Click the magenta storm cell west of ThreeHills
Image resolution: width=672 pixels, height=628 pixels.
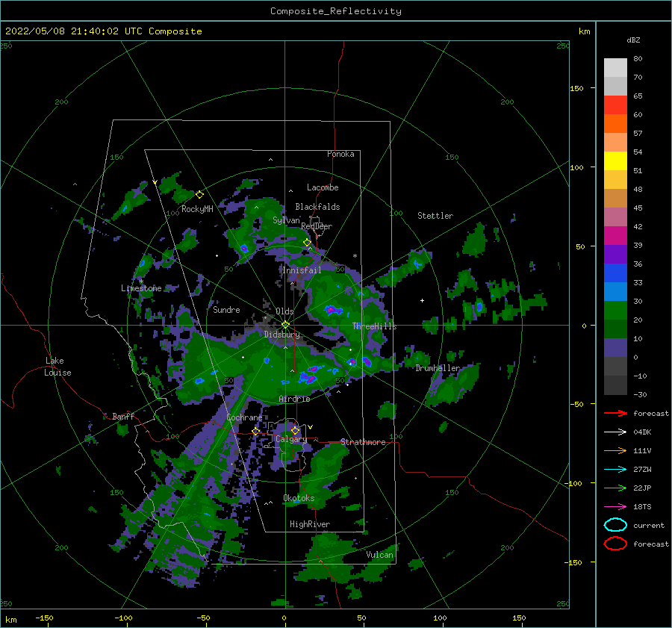(x=332, y=309)
